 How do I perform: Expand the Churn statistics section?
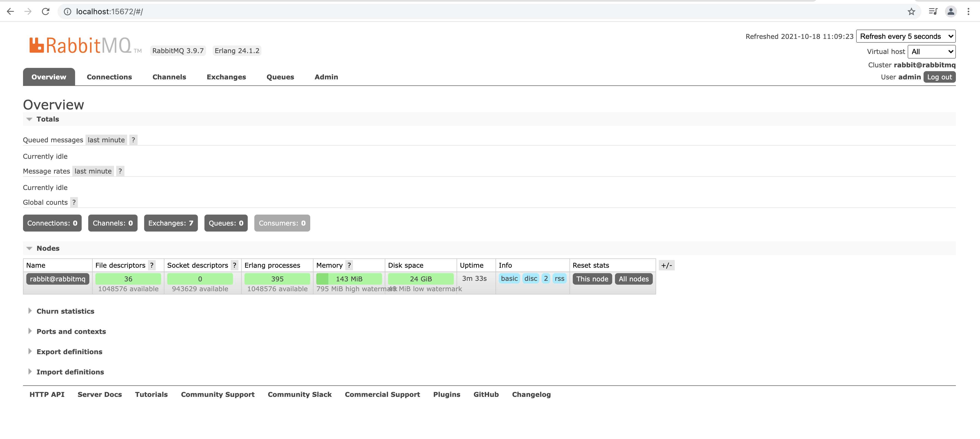pos(65,310)
